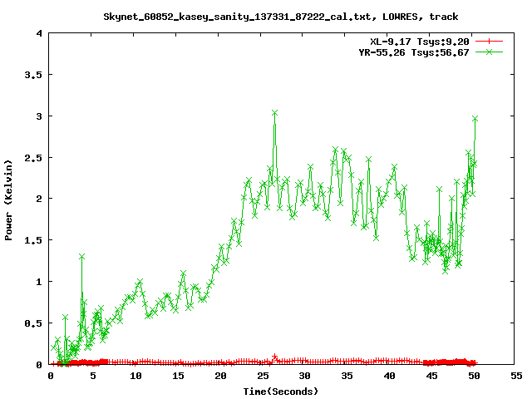Click the x-axis value 55
This screenshot has height=399, width=532.
tap(516, 376)
